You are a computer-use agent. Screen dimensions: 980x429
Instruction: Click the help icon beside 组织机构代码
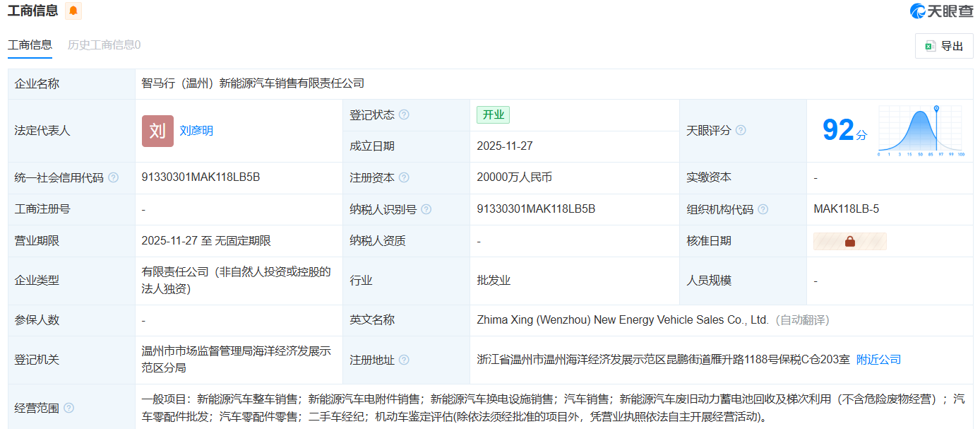(763, 210)
